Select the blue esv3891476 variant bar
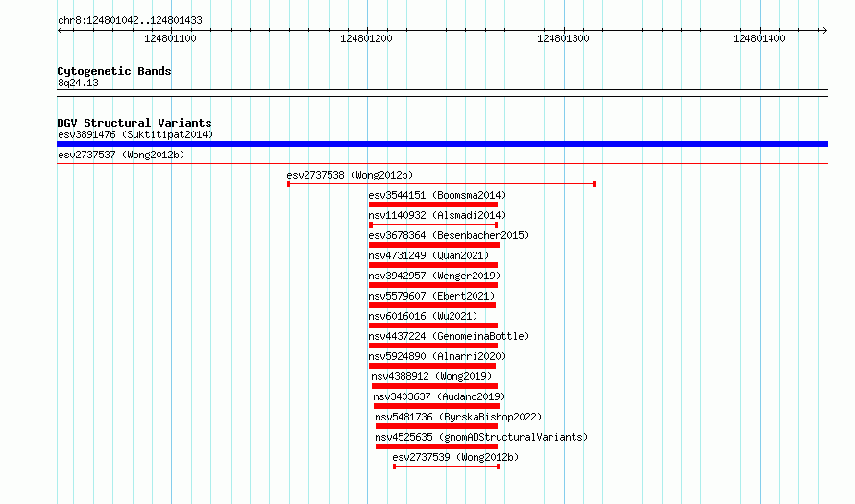Screen dimensions: 855x504 pos(442,144)
